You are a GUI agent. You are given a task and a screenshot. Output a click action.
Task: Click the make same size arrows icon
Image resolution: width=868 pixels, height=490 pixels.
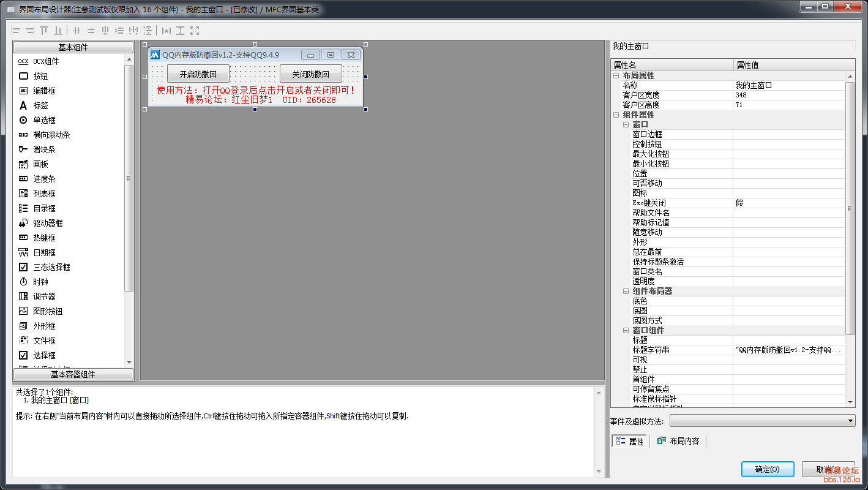tap(195, 30)
